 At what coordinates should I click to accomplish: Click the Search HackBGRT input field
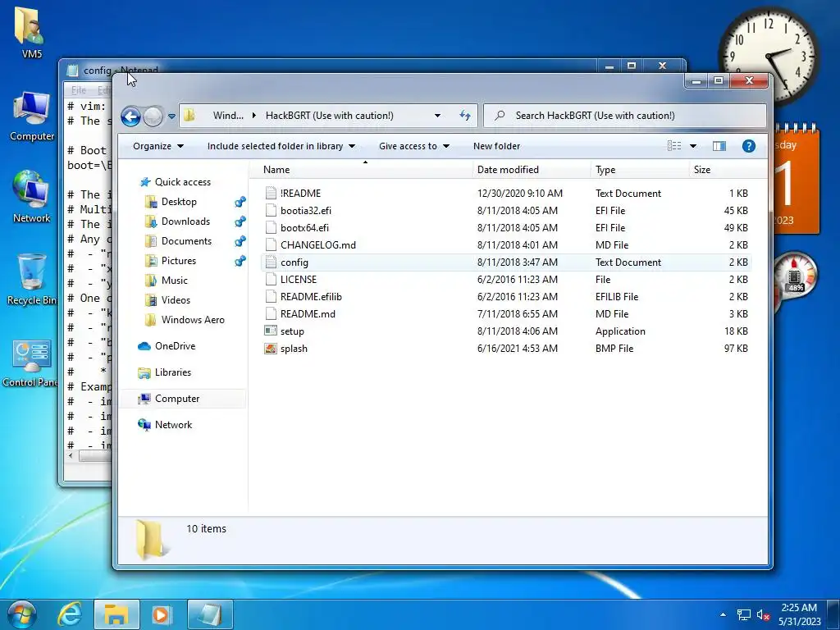[624, 115]
